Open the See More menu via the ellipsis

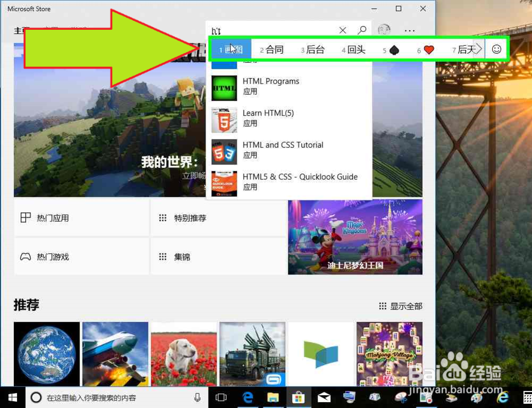click(409, 30)
